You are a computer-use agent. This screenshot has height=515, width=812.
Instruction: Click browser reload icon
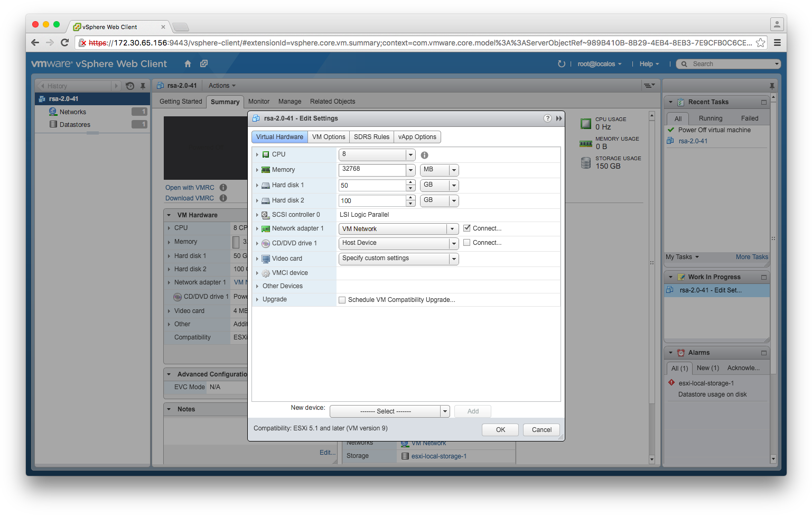click(x=65, y=43)
